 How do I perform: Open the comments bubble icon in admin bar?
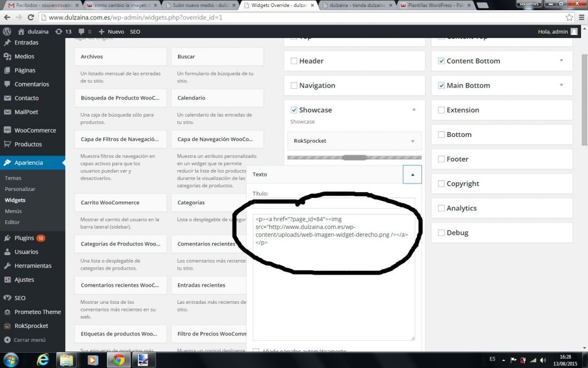point(81,32)
